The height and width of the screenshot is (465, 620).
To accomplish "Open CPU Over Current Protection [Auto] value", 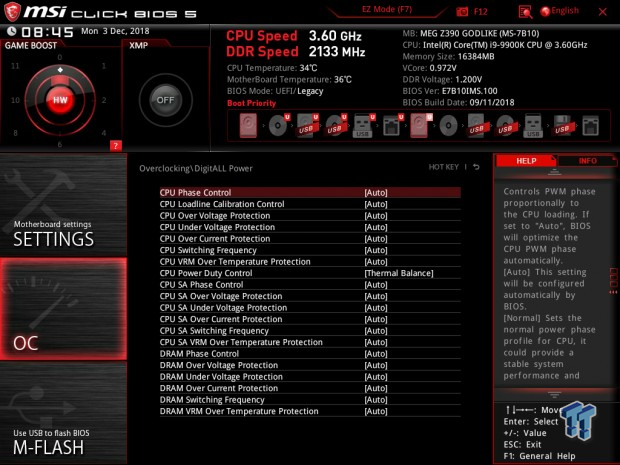I will [x=376, y=238].
